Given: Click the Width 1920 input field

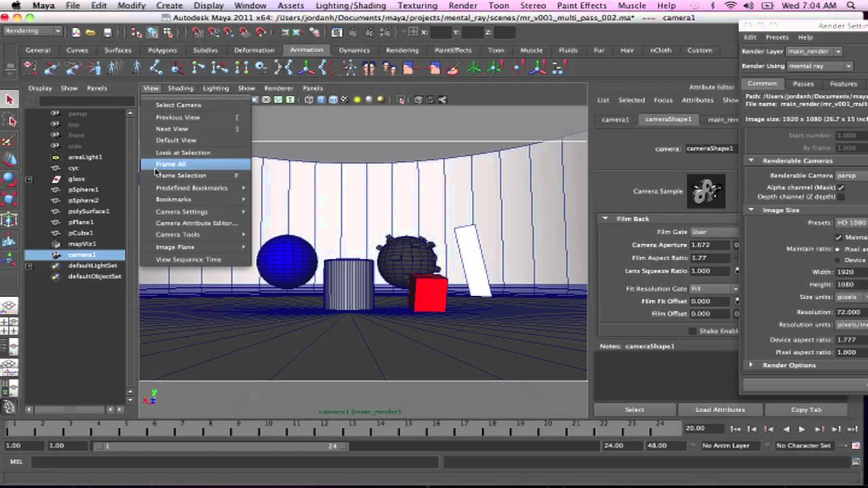Looking at the screenshot, I should (850, 272).
